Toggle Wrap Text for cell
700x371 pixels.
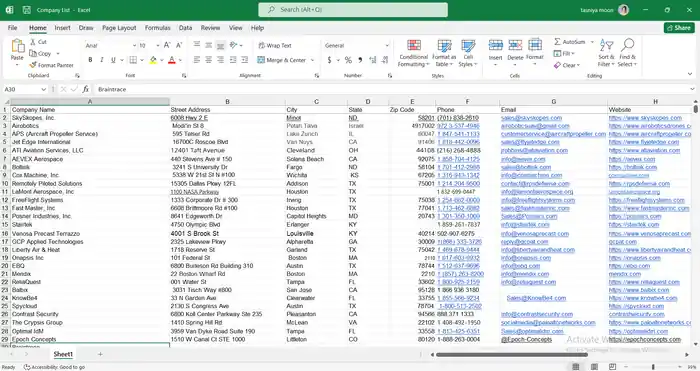tap(275, 46)
